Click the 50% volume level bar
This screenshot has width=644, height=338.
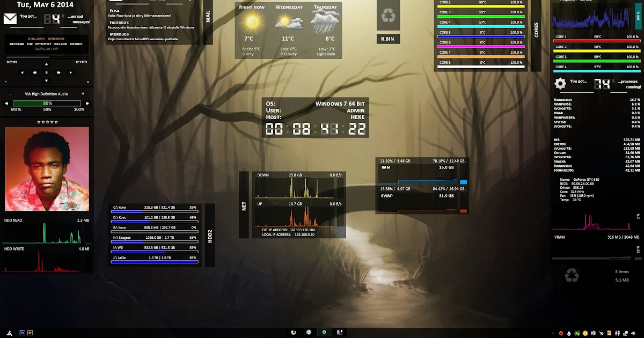[x=47, y=103]
